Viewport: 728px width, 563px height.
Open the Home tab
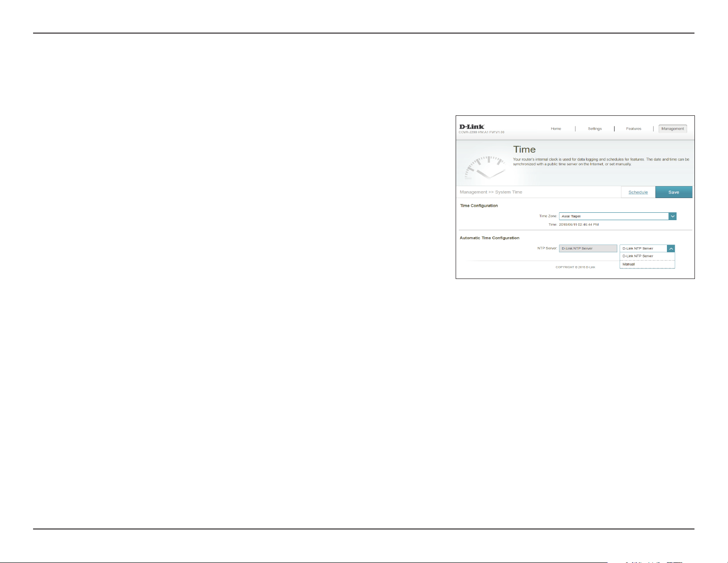pos(556,129)
